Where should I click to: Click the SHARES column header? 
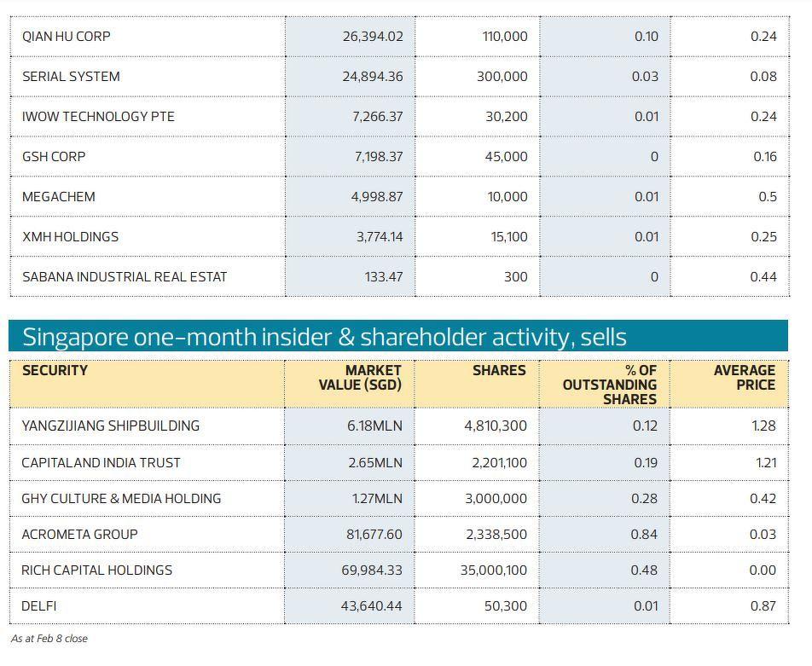tap(499, 371)
